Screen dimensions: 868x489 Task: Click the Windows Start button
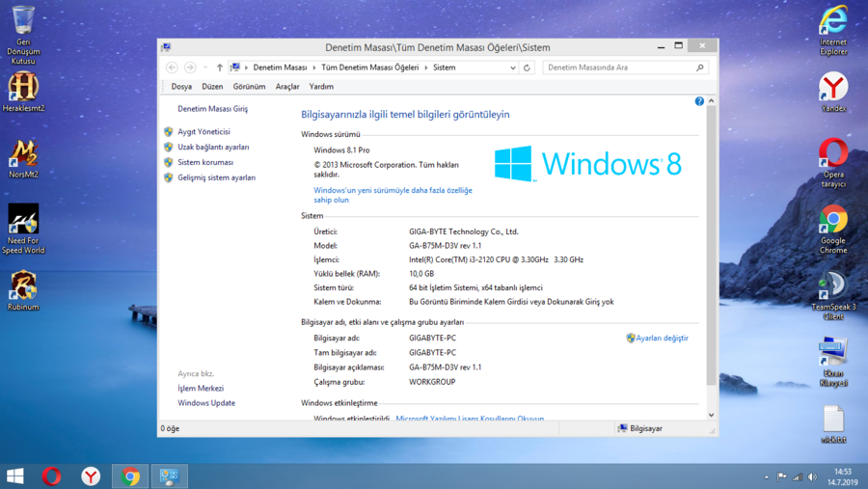[15, 475]
